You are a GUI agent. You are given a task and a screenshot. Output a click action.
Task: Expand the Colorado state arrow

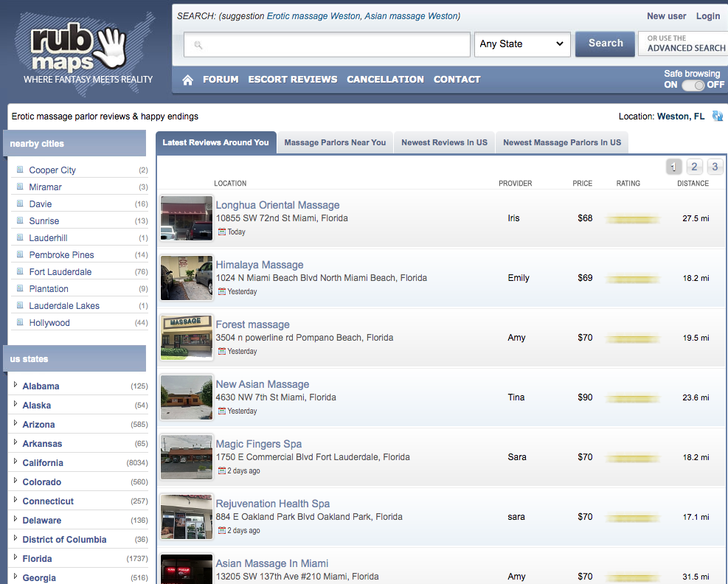click(15, 481)
